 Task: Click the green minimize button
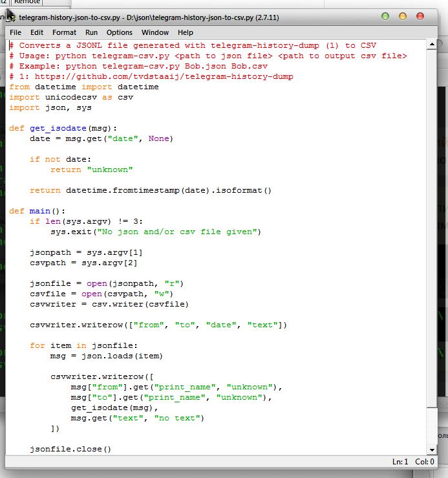pyautogui.click(x=385, y=16)
